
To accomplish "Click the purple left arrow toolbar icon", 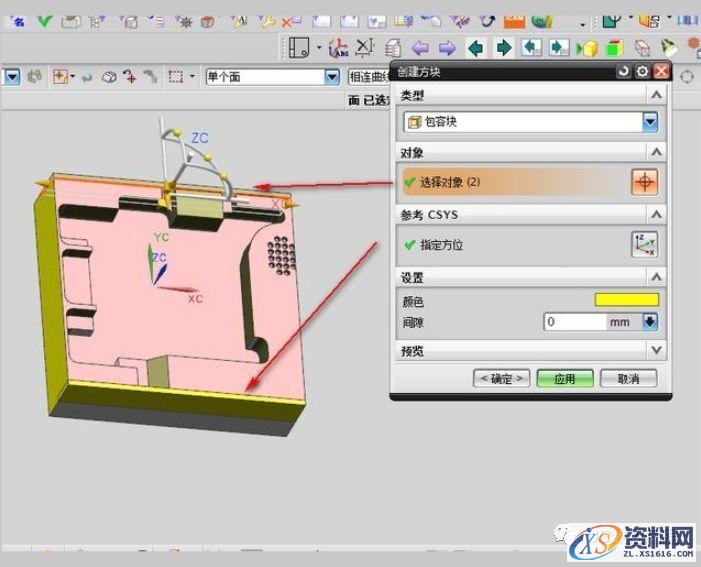I will click(x=420, y=48).
